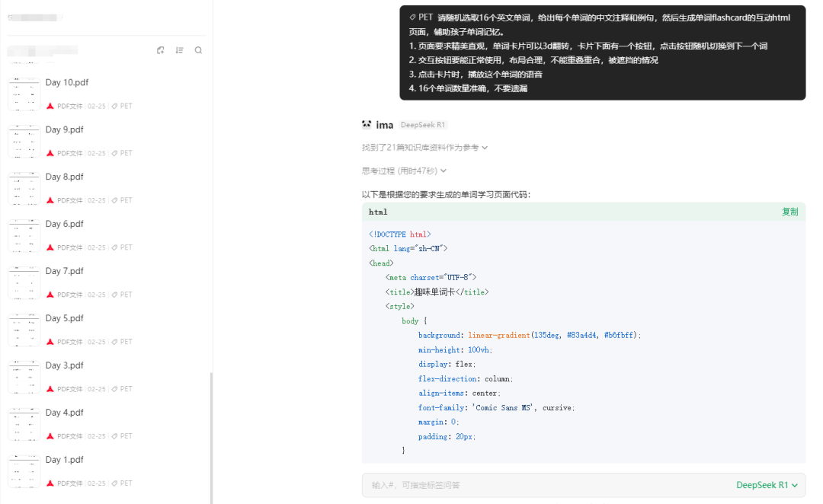Open Day 4.pdf thumbnail
Screen dimensions: 823x504
click(x=24, y=424)
